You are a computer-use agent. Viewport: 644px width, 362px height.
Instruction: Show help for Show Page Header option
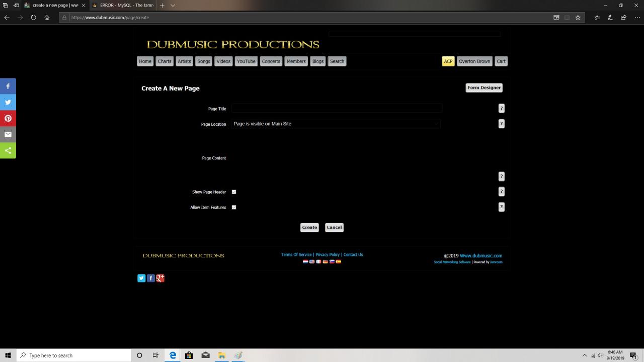pyautogui.click(x=501, y=192)
